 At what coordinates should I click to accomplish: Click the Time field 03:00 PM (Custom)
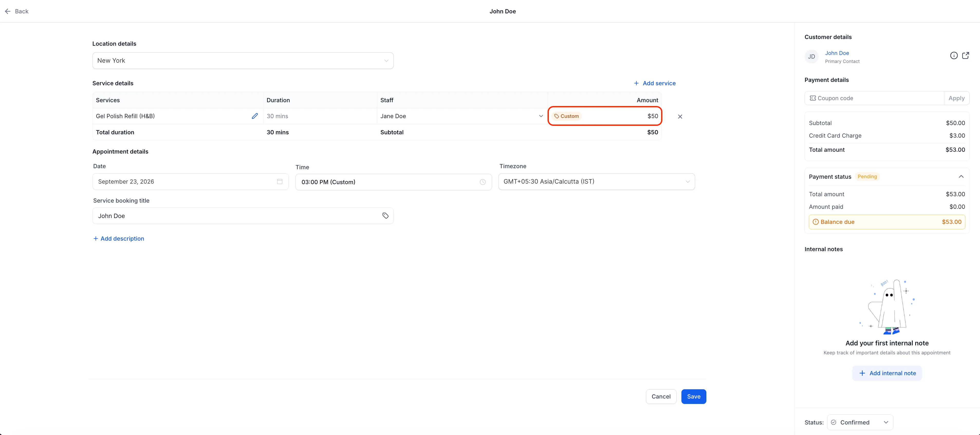(393, 182)
